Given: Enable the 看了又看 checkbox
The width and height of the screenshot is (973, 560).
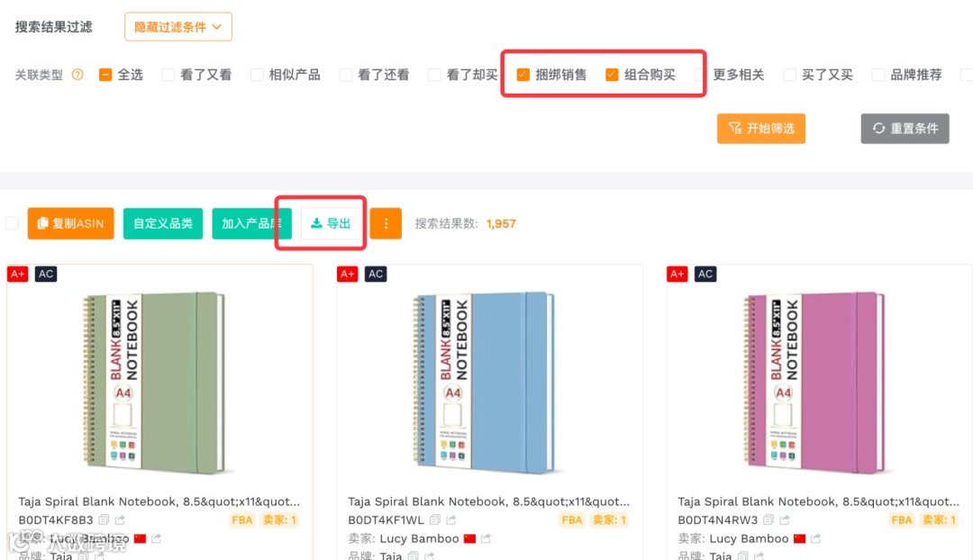Looking at the screenshot, I should (x=168, y=75).
